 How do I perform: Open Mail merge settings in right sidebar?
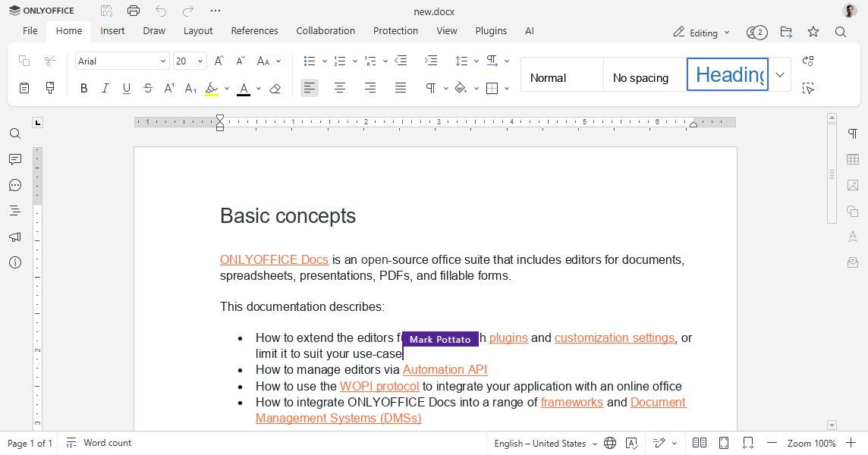click(x=853, y=262)
